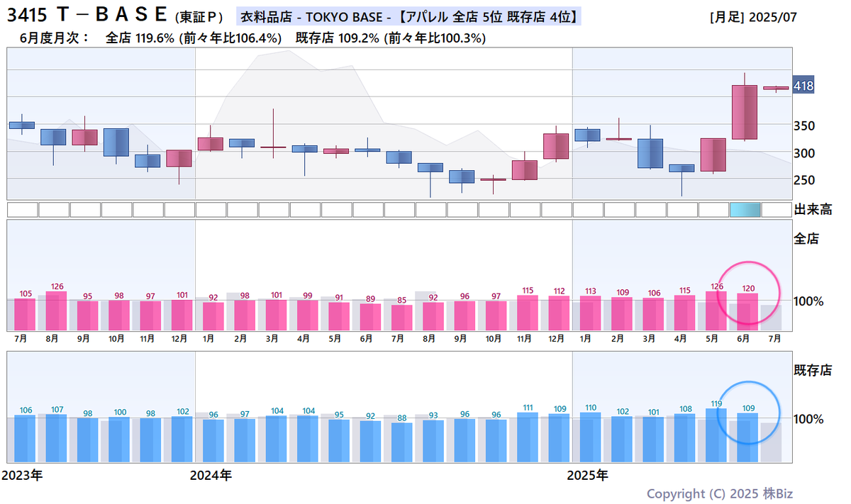The width and height of the screenshot is (851, 504).
Task: Click the 418 current price label
Action: coord(803,86)
